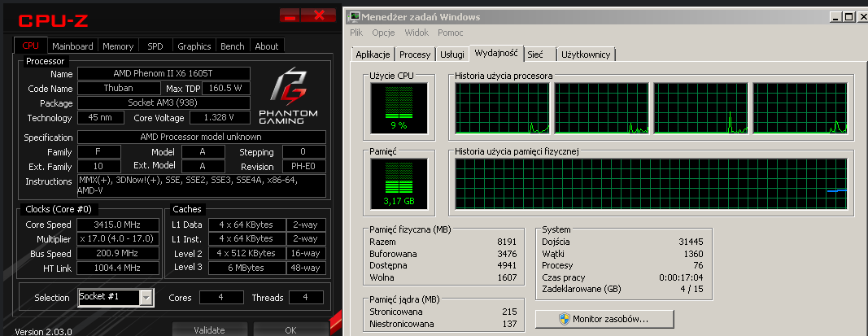Minimize the Task Manager window
The height and width of the screenshot is (336, 868).
point(837,17)
